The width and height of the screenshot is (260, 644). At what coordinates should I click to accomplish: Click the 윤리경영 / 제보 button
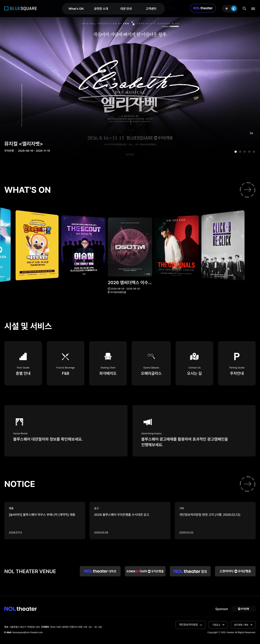(x=243, y=625)
